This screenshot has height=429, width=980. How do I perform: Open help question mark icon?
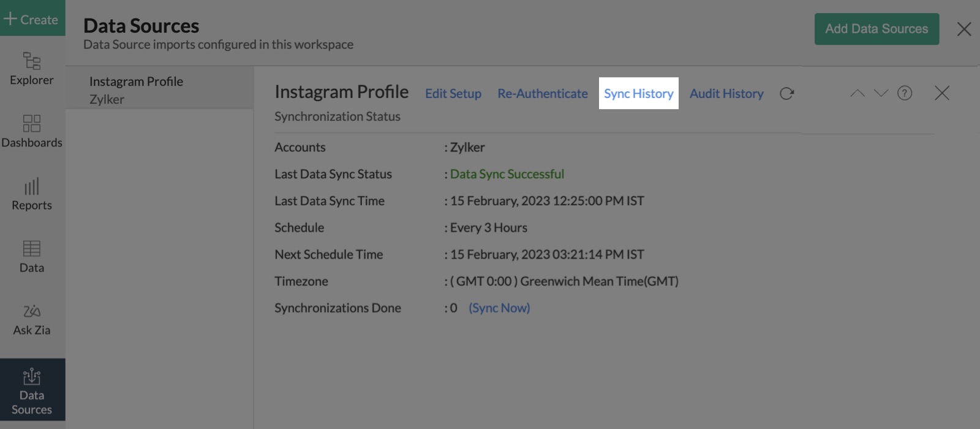[x=905, y=93]
